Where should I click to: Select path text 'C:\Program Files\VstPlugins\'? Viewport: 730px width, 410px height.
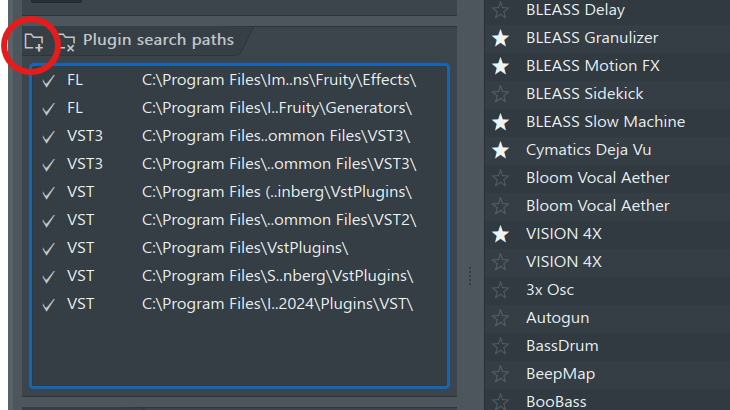[245, 248]
